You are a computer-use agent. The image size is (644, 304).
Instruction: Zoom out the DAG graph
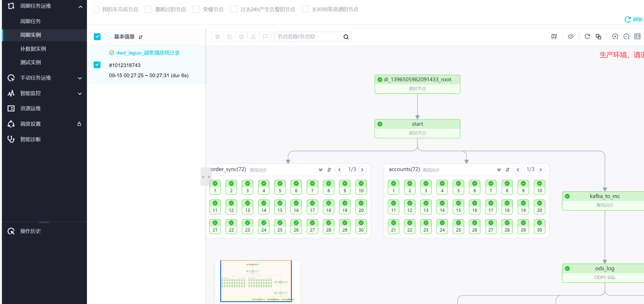point(626,36)
